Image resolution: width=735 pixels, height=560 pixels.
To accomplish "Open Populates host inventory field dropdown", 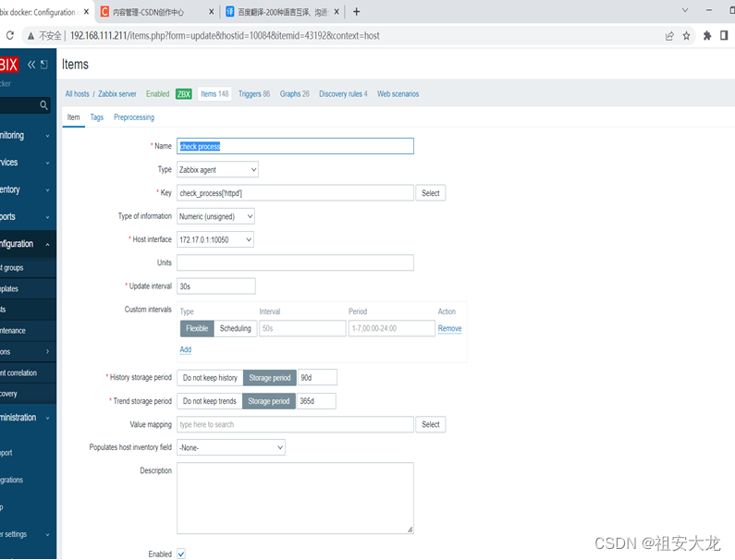I will pyautogui.click(x=230, y=447).
